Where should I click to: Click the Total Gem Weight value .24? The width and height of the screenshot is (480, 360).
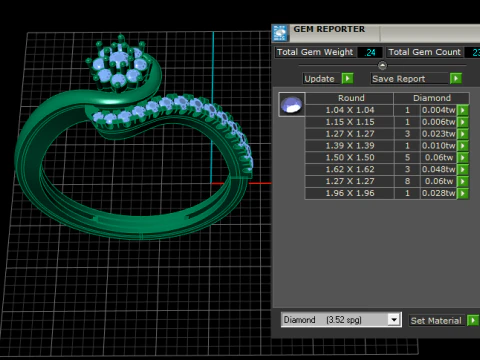(370, 52)
